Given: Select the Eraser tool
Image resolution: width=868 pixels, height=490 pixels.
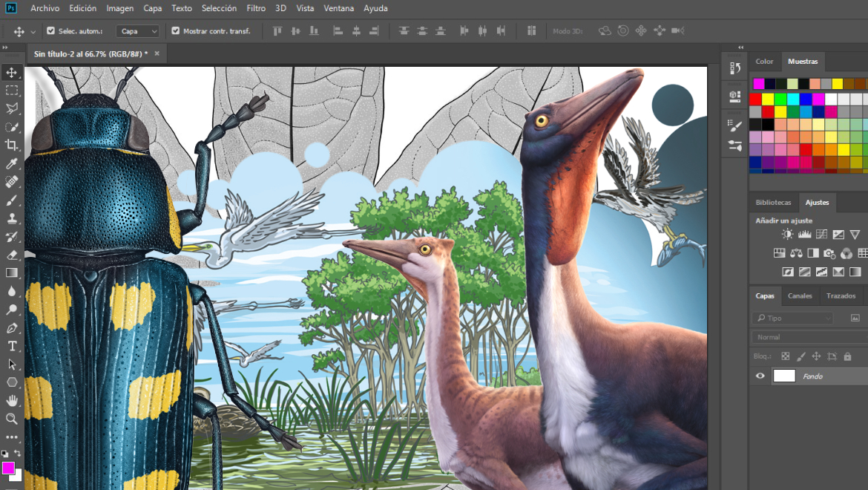Looking at the screenshot, I should pyautogui.click(x=12, y=255).
